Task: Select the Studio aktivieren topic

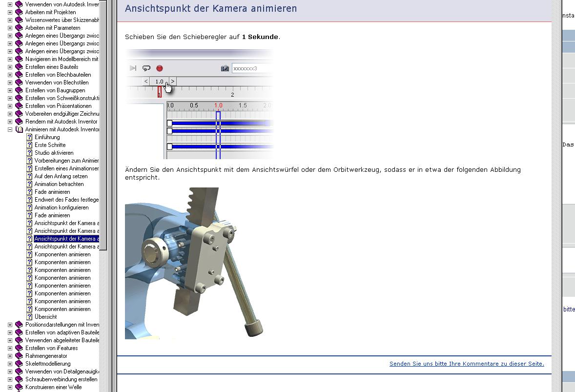Action: click(54, 153)
